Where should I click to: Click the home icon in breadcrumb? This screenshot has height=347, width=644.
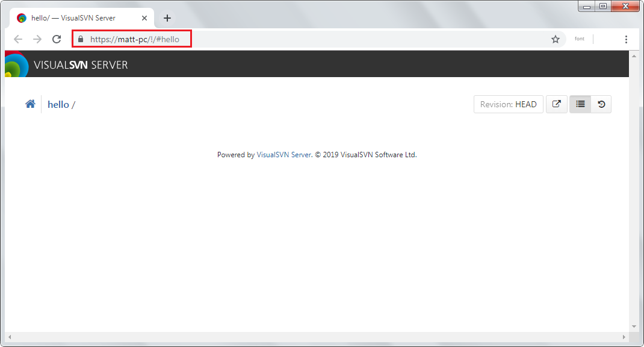[x=30, y=104]
